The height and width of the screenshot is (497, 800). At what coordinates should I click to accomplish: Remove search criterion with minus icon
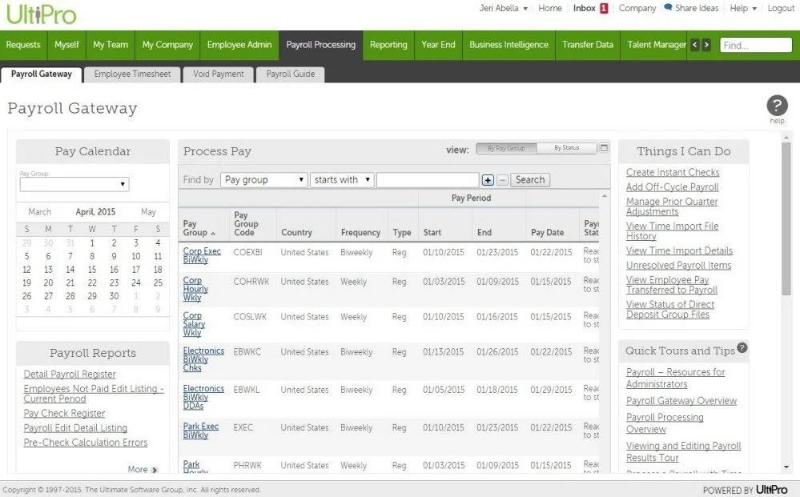click(x=502, y=180)
